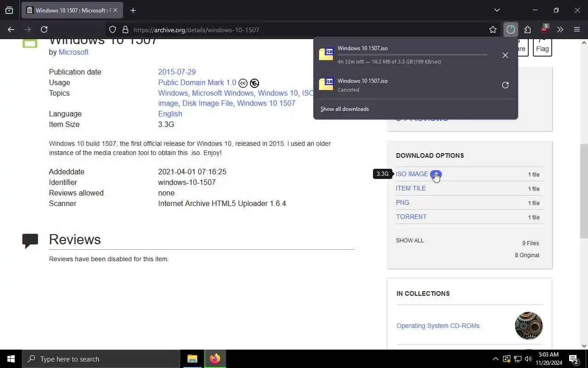This screenshot has height=368, width=588.
Task: Open the Public Domain Mark 1.0 link
Action: [197, 82]
